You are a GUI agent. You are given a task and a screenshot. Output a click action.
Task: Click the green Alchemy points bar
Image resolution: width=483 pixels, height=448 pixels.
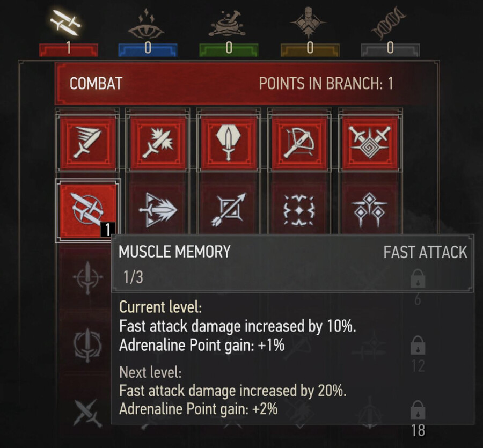(229, 49)
